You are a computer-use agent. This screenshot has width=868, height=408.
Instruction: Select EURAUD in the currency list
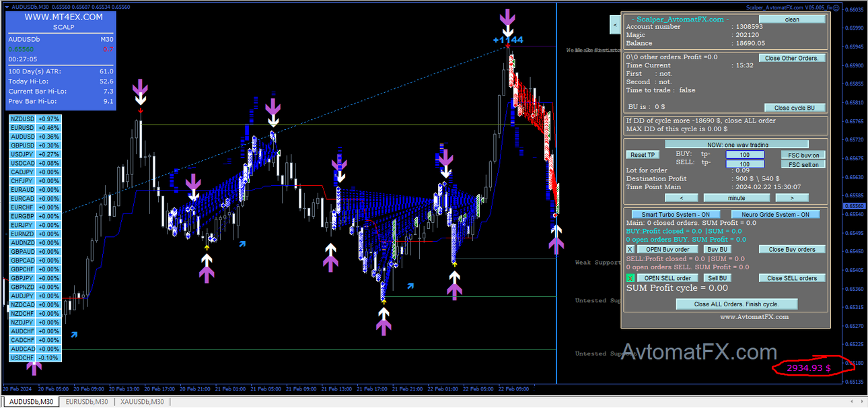22,189
